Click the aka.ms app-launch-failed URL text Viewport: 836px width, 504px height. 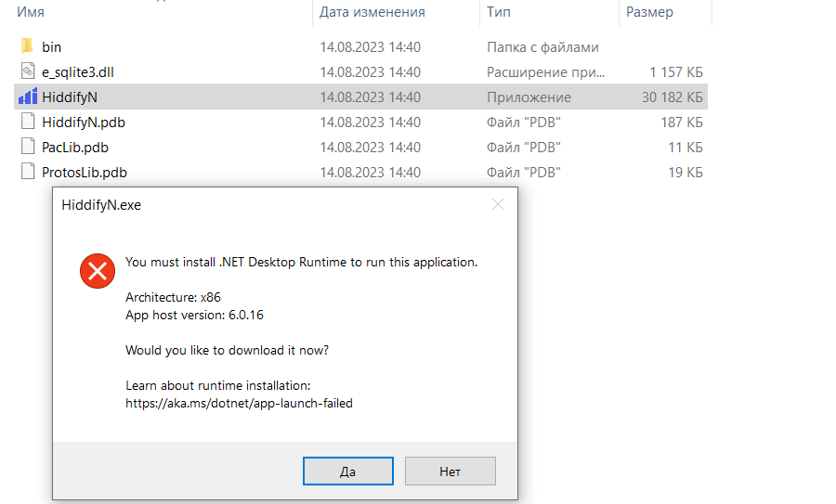239,404
